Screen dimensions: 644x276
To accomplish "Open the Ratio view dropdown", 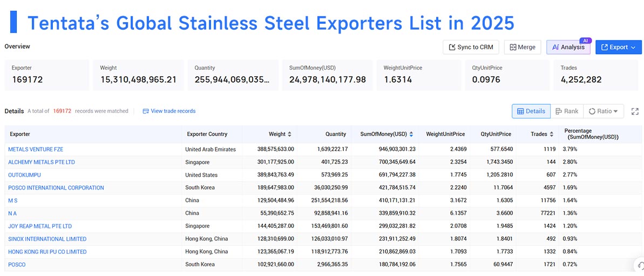I will (604, 111).
